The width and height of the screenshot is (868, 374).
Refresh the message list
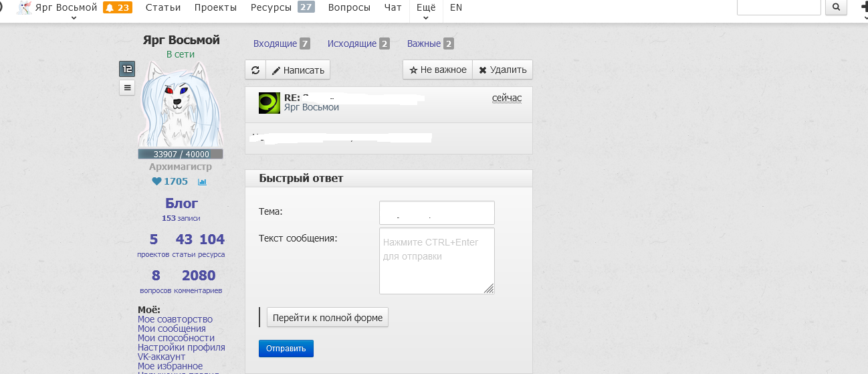pyautogui.click(x=255, y=70)
